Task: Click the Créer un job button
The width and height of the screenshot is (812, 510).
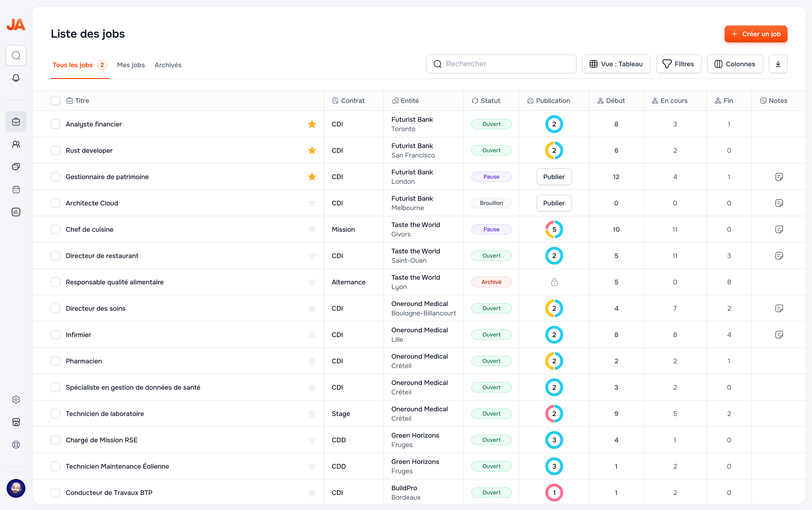Action: 756,34
